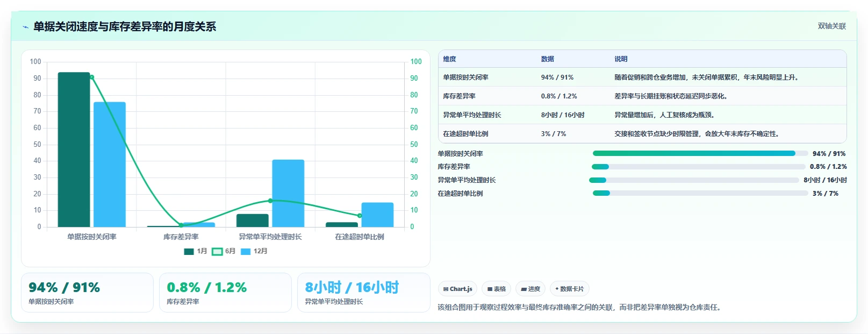Screen dimensions: 868x334
Task: Click the 在途超时单比例 progress bar
Action: [700, 193]
